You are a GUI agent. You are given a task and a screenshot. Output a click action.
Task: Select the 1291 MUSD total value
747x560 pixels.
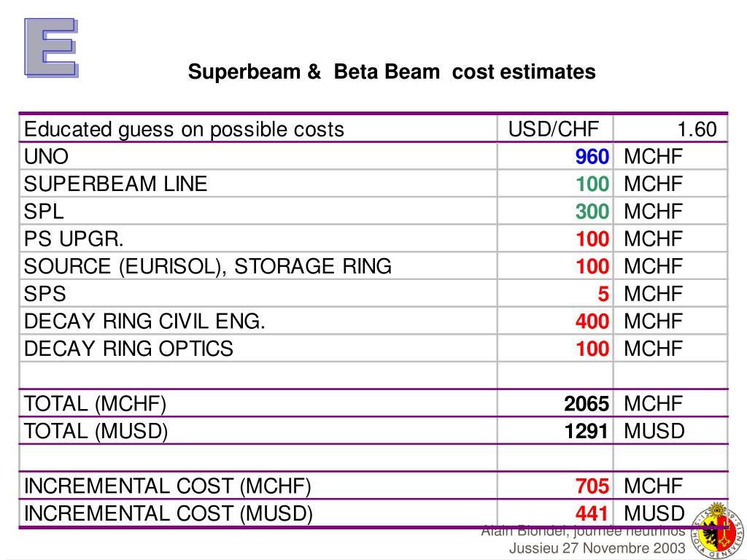(x=587, y=431)
